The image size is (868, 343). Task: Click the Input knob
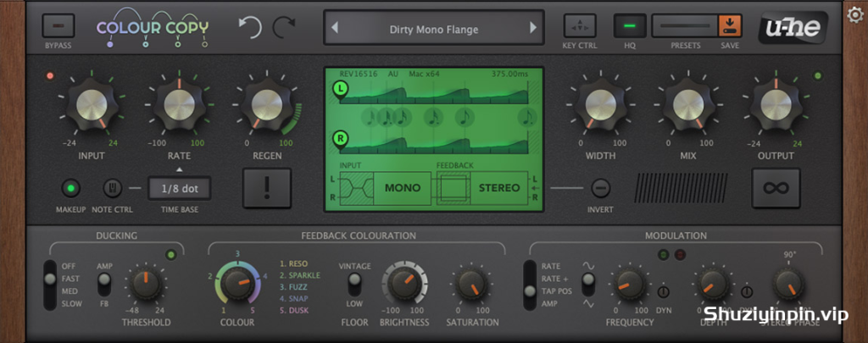point(92,104)
